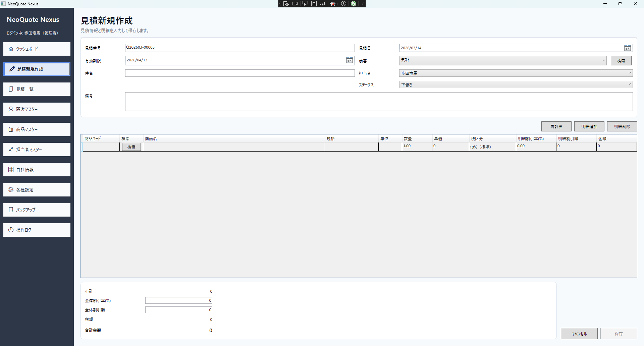Expand the ステータス dropdown showing 下書き
This screenshot has width=644, height=346.
[516, 84]
